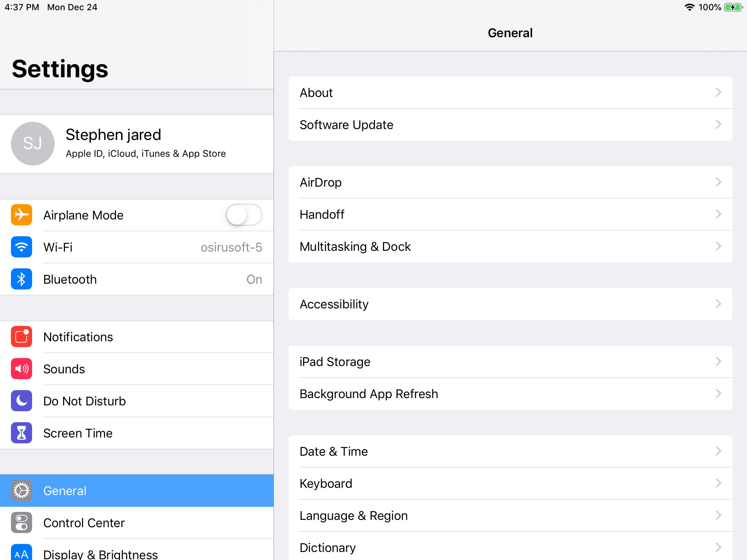
Task: Tap the Screen Time hourglass icon
Action: click(22, 433)
